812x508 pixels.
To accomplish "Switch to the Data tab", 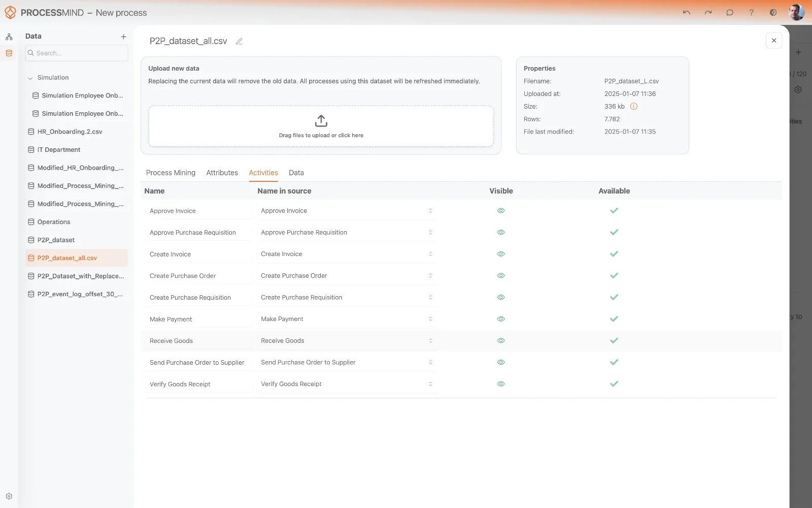I will [296, 173].
